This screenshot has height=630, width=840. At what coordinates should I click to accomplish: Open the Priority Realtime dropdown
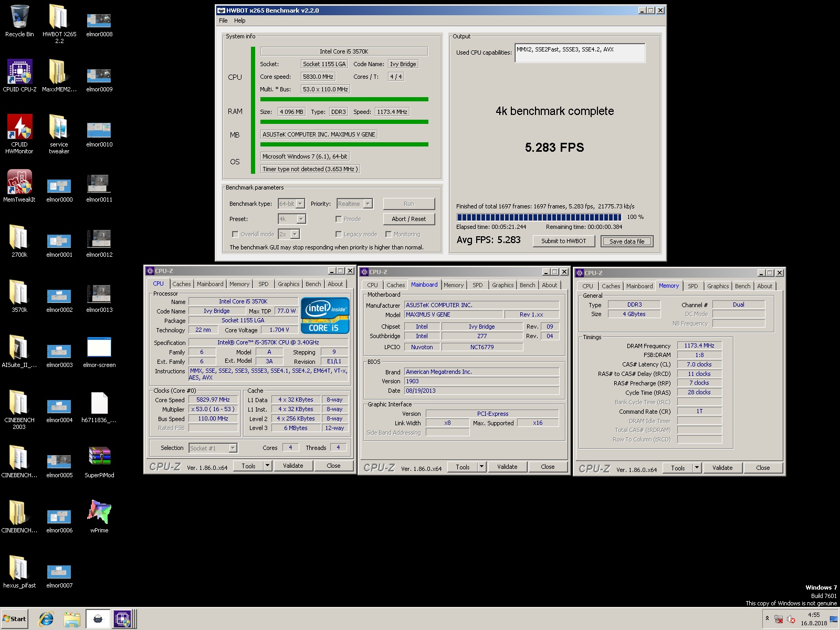tap(354, 204)
